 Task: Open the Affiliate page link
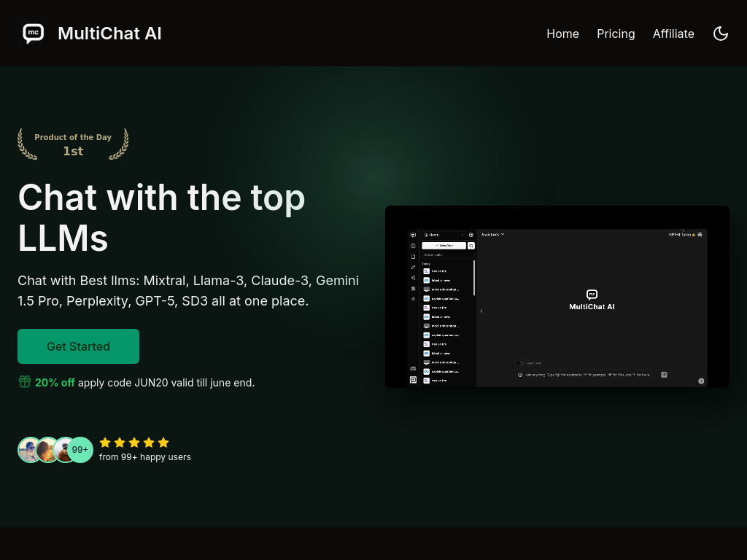click(x=673, y=34)
